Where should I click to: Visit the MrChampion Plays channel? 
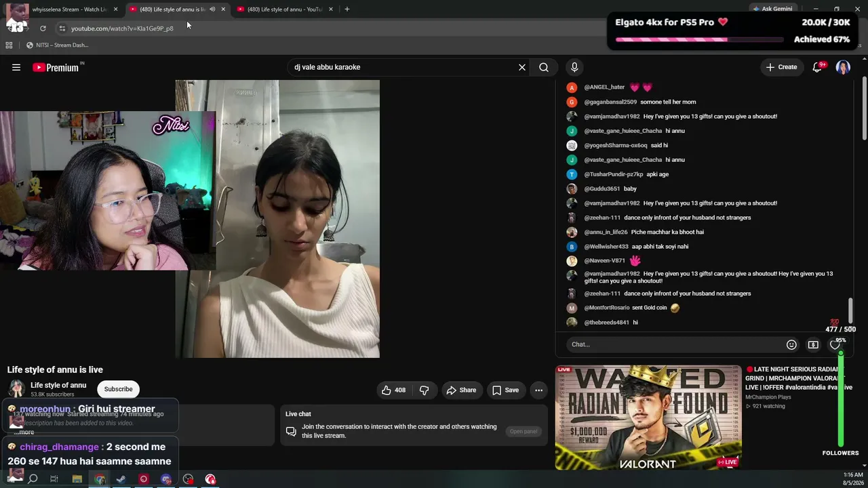(768, 397)
